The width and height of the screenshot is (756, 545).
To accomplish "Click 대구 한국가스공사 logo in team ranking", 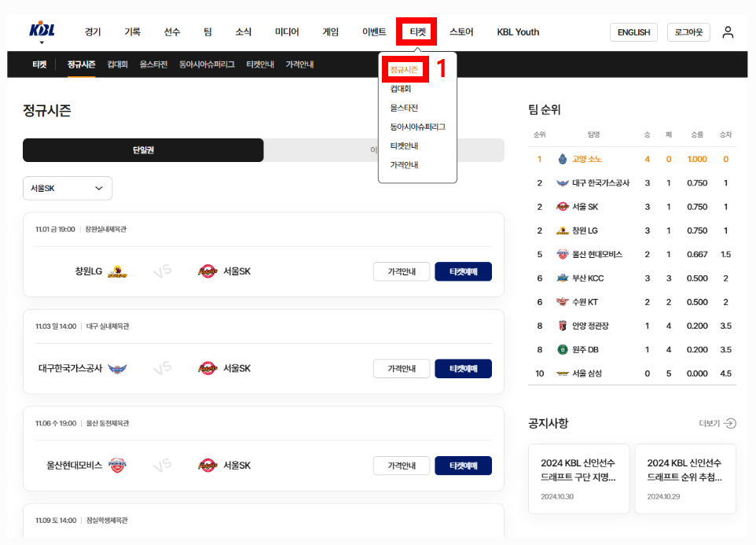I will (562, 182).
